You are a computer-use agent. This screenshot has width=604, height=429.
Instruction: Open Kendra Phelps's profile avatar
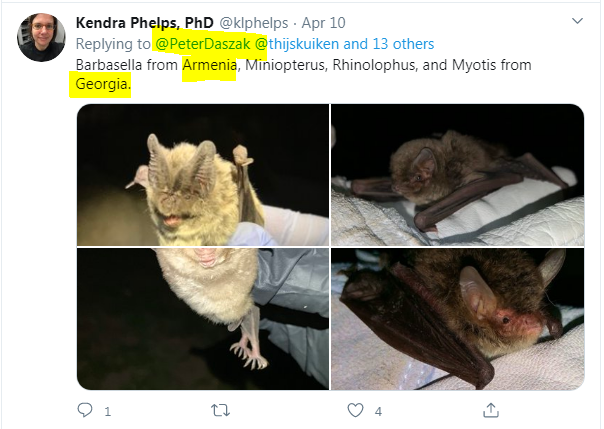tap(41, 37)
